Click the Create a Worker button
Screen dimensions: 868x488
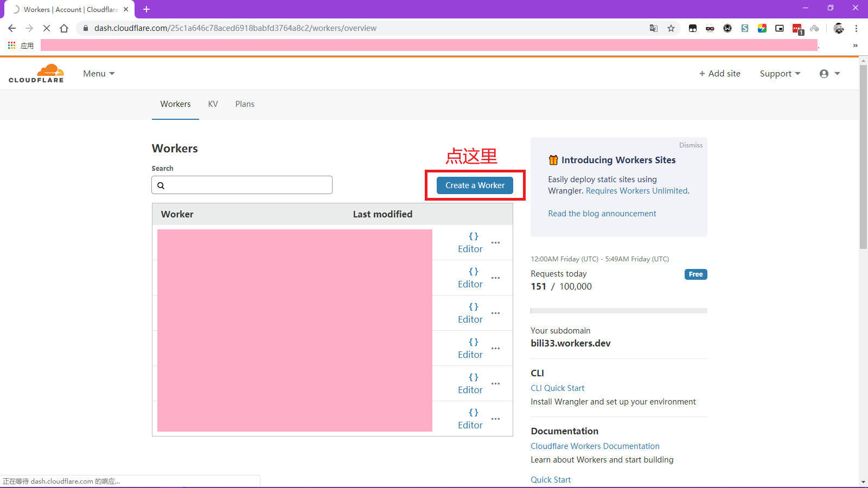click(x=475, y=185)
